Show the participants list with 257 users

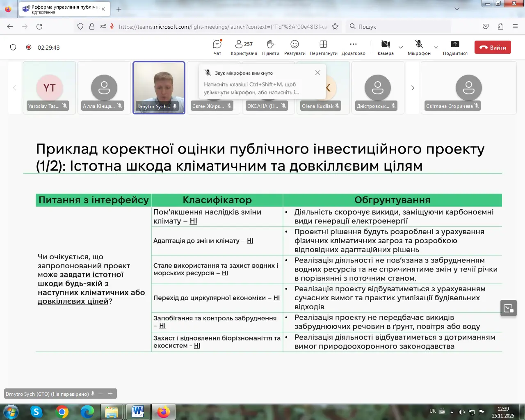[x=244, y=47]
